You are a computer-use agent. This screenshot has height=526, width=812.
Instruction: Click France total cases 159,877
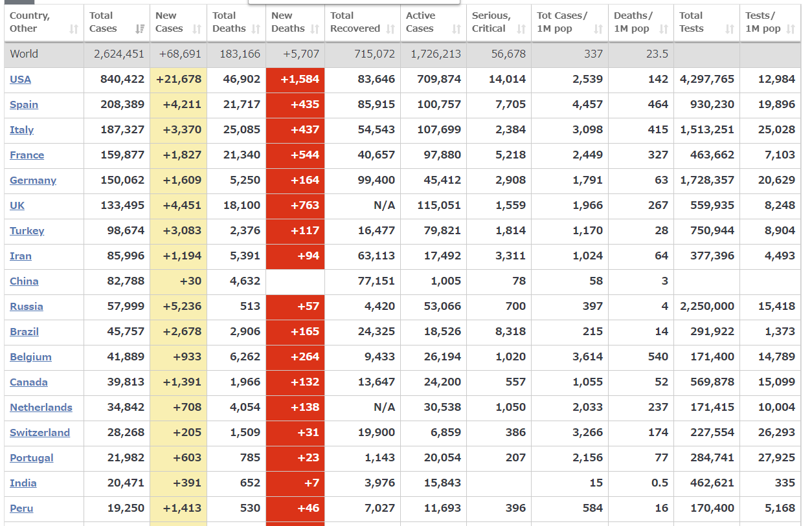(x=122, y=155)
